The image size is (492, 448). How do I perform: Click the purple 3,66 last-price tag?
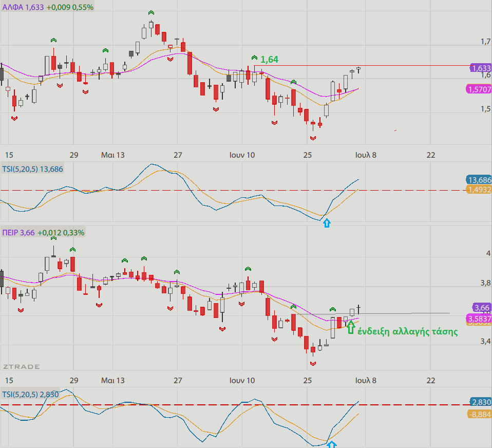[x=482, y=308]
